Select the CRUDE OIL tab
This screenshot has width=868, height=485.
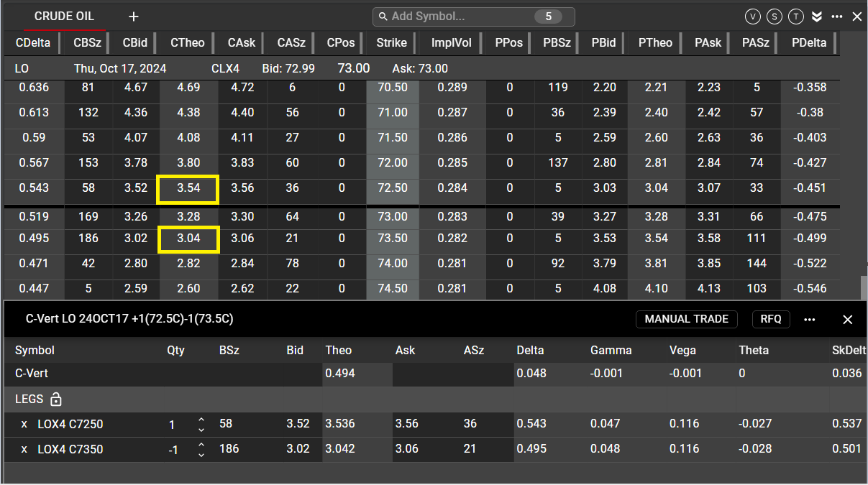pyautogui.click(x=64, y=17)
